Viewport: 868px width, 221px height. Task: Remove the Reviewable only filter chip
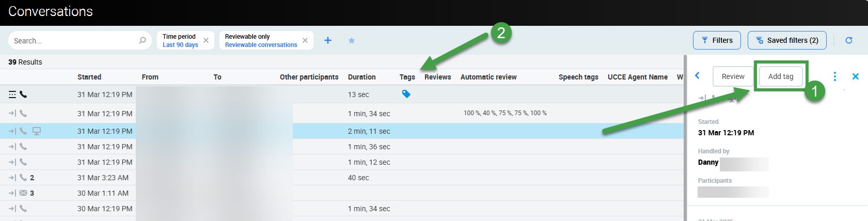[305, 40]
